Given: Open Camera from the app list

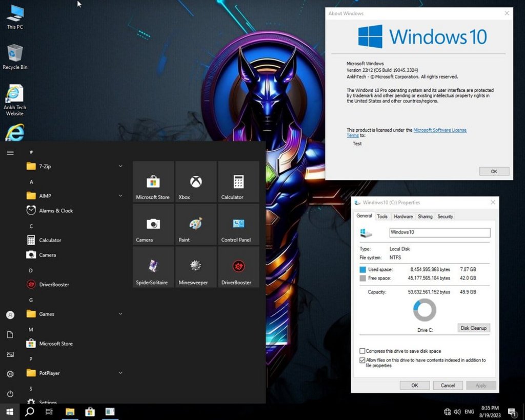Looking at the screenshot, I should click(74, 254).
